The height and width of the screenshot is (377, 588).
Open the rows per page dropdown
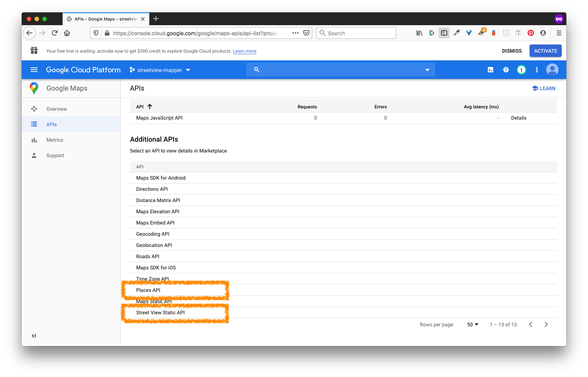472,324
